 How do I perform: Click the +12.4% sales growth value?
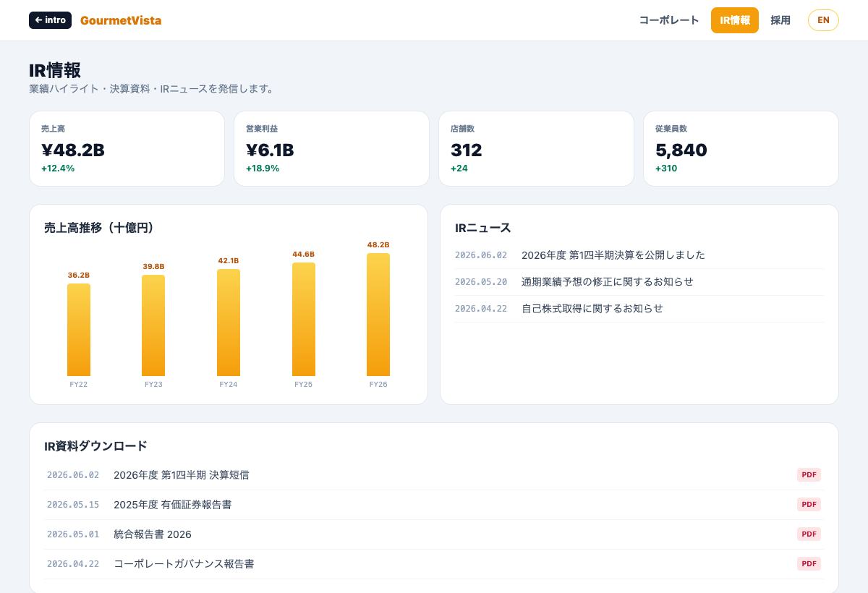click(58, 168)
